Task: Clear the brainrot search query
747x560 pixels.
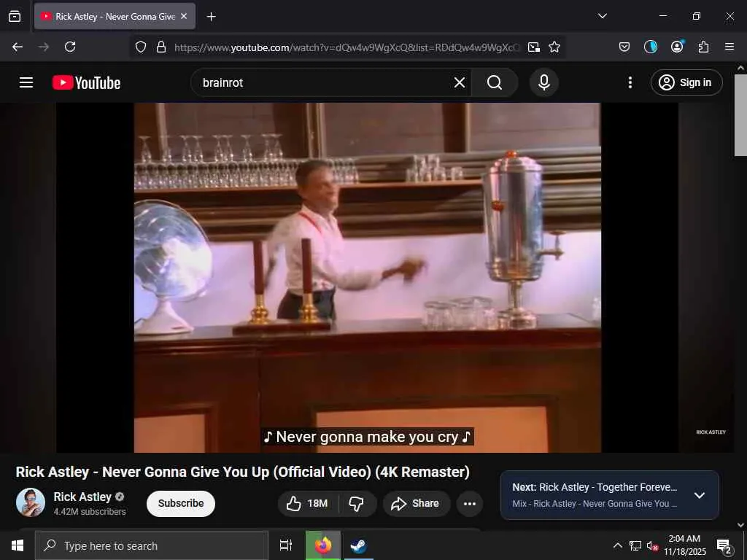Action: coord(460,83)
